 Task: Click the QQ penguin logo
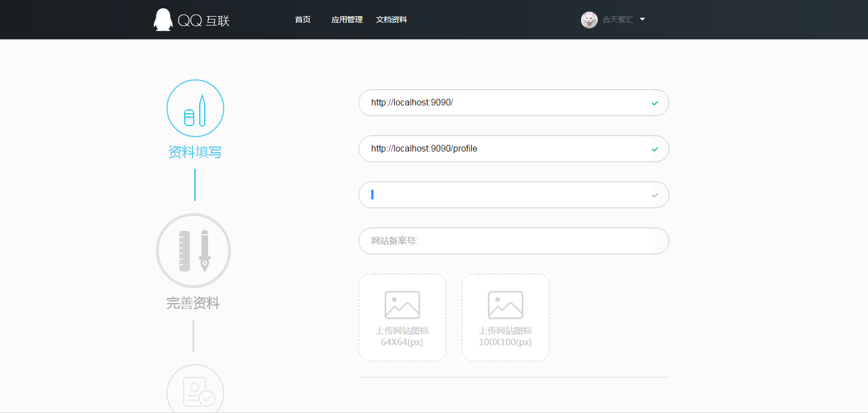pos(163,20)
